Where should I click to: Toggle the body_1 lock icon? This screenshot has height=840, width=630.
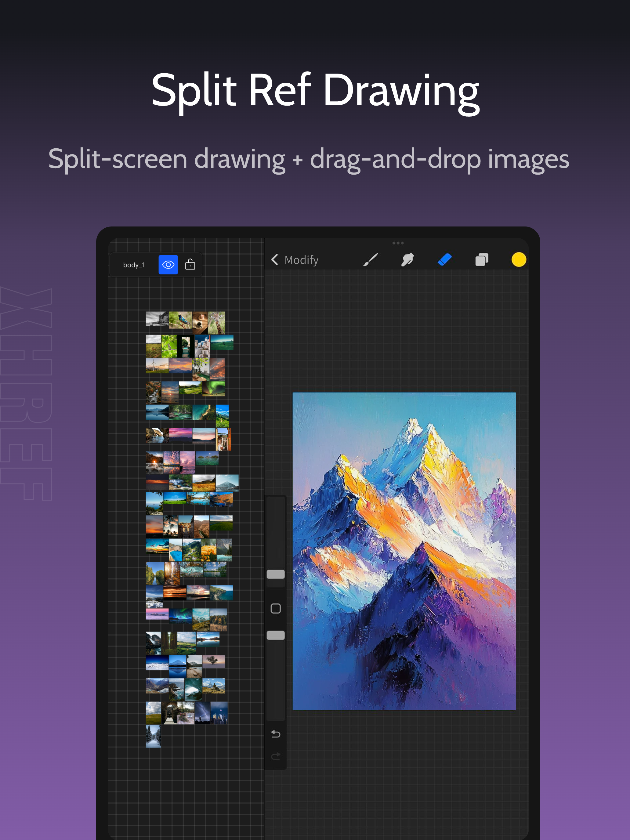(190, 265)
